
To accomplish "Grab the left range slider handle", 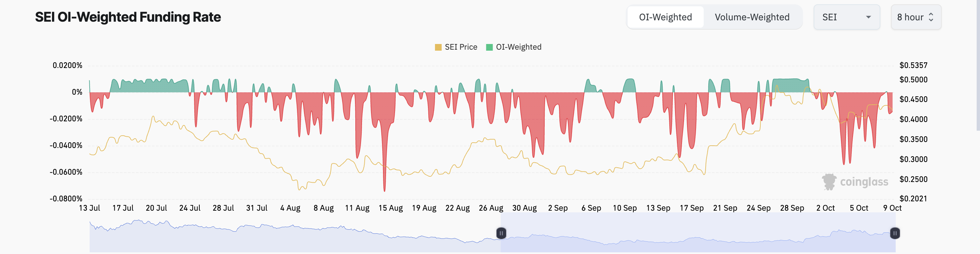I will click(501, 233).
